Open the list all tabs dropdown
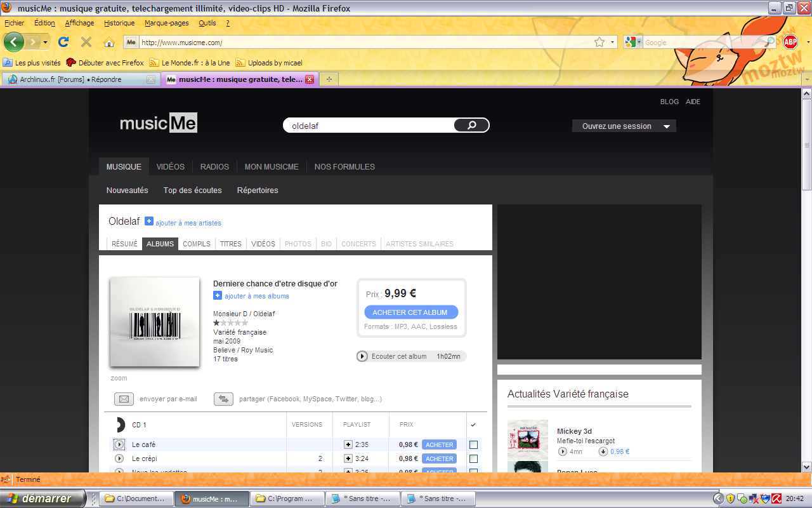Viewport: 812px width, 508px height. pyautogui.click(x=806, y=79)
